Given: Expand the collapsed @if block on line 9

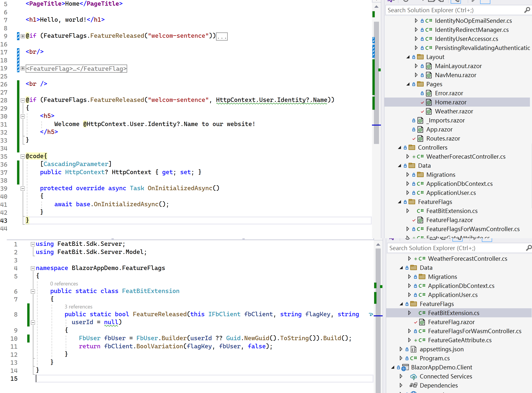Looking at the screenshot, I should [x=23, y=36].
